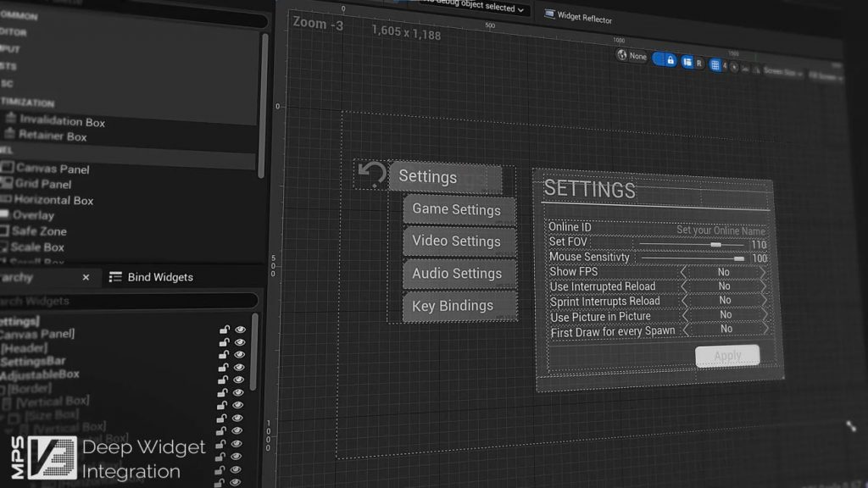This screenshot has width=868, height=488.
Task: Select the Size Box hierarchy row
Action: point(43,414)
